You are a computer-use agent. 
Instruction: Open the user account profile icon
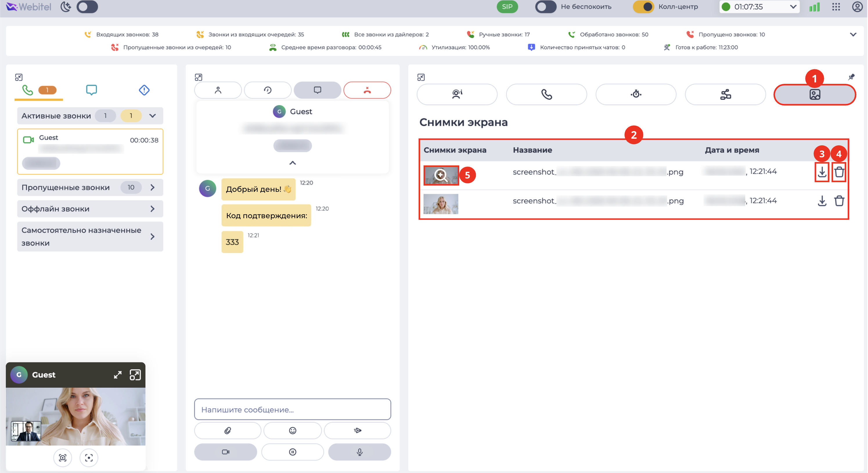[x=857, y=7]
